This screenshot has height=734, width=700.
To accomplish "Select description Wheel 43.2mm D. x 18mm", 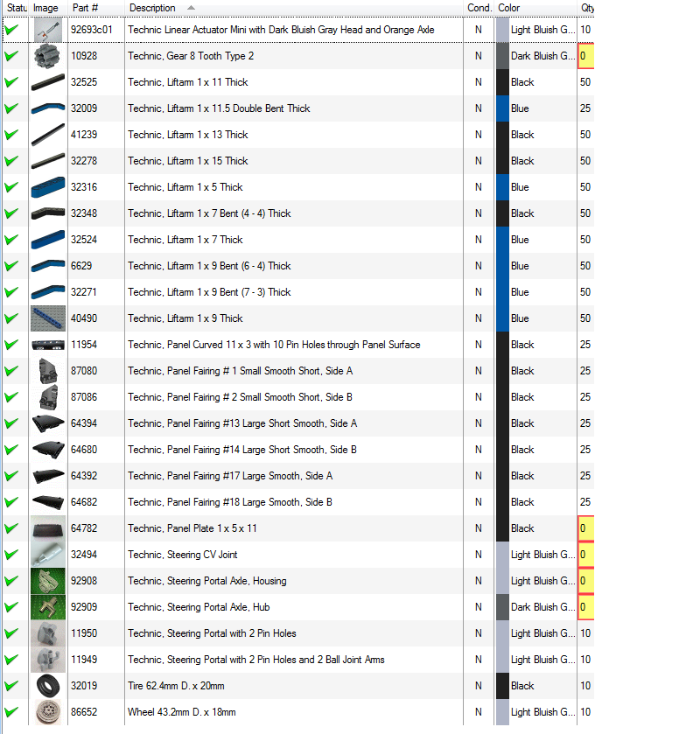I will coord(182,712).
